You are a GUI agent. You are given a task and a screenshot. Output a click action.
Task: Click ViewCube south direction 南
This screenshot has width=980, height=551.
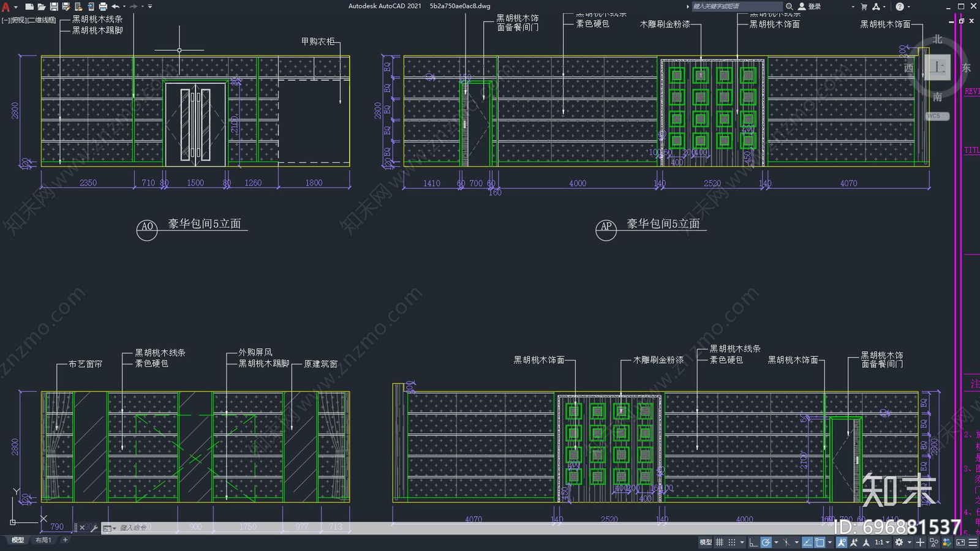938,97
